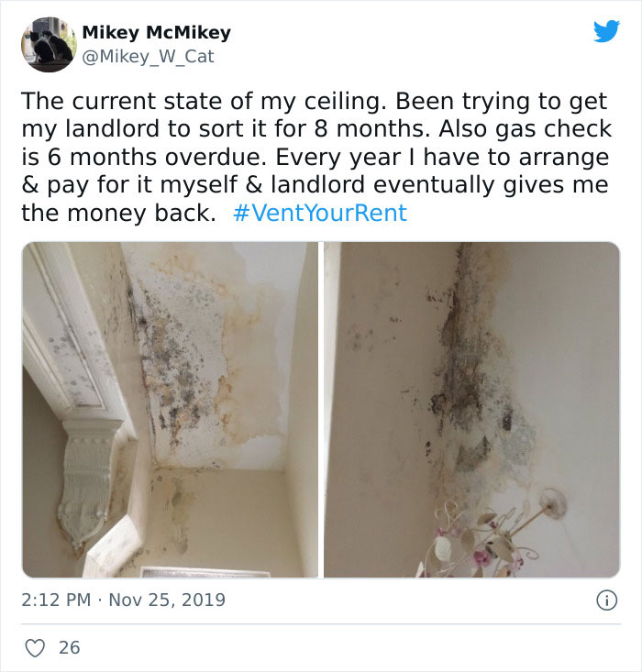Open the @Mikey_W_Cat handle link
The width and height of the screenshot is (642, 672).
(x=148, y=57)
